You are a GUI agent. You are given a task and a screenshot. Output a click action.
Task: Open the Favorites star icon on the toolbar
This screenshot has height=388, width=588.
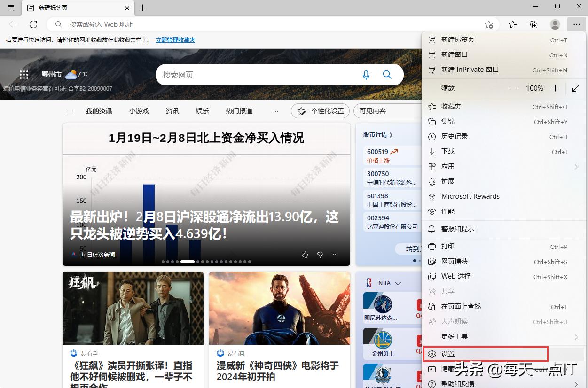[x=512, y=24]
